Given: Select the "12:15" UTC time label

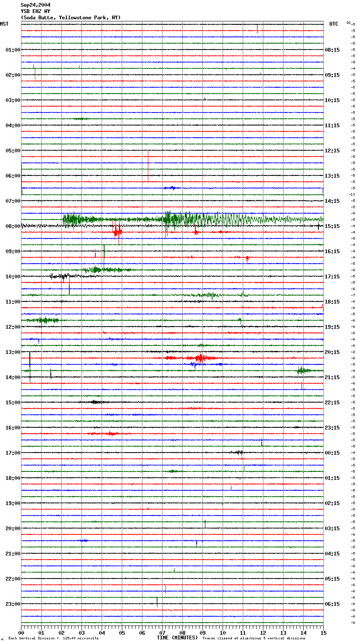Looking at the screenshot, I should [332, 151].
